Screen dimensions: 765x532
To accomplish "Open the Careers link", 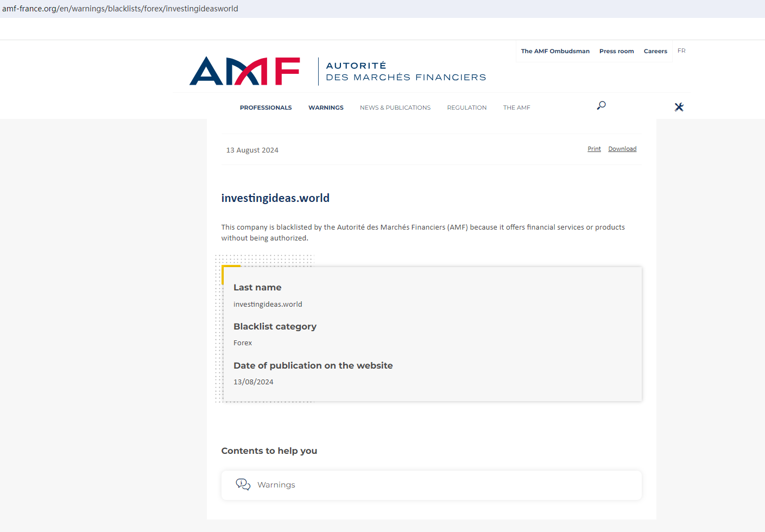I will tap(655, 51).
